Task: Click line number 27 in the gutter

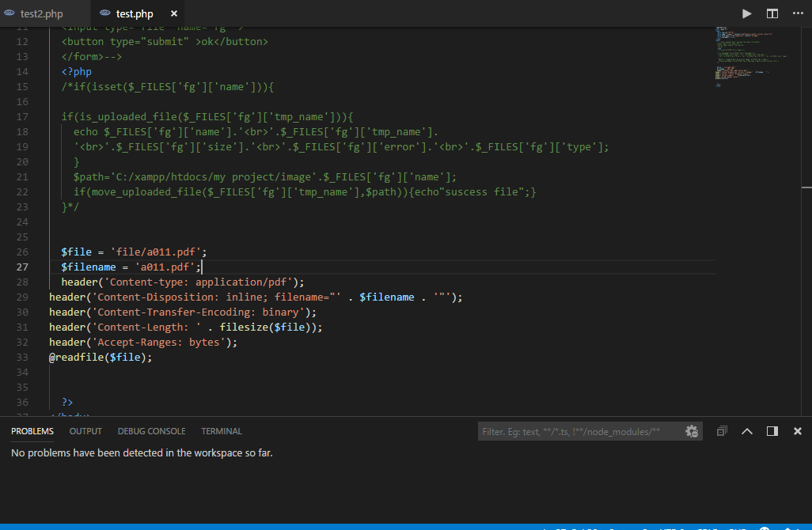Action: pyautogui.click(x=22, y=267)
